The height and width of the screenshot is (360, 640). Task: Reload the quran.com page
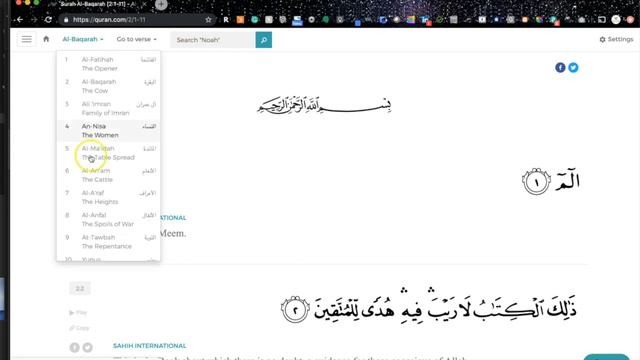(48, 19)
